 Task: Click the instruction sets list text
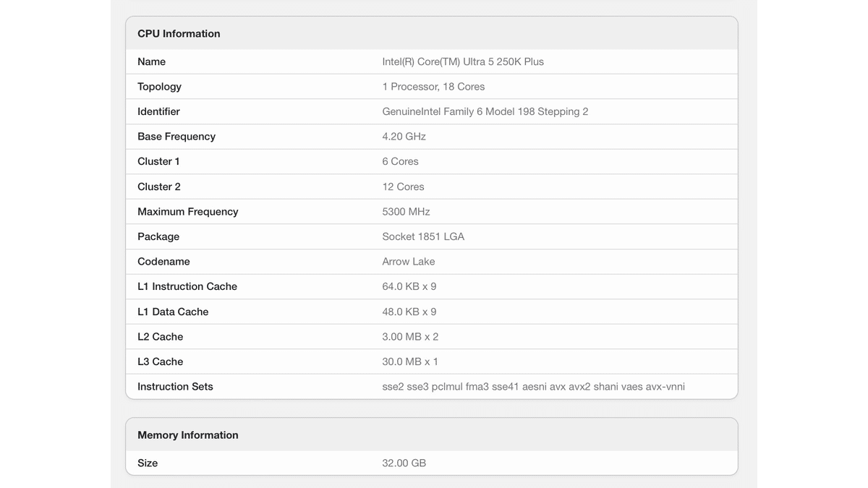[x=533, y=387]
